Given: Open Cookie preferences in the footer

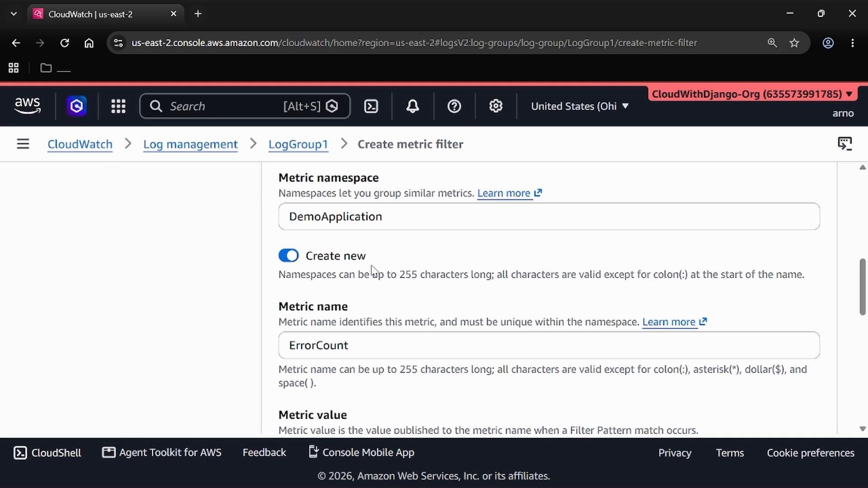Looking at the screenshot, I should click(811, 453).
